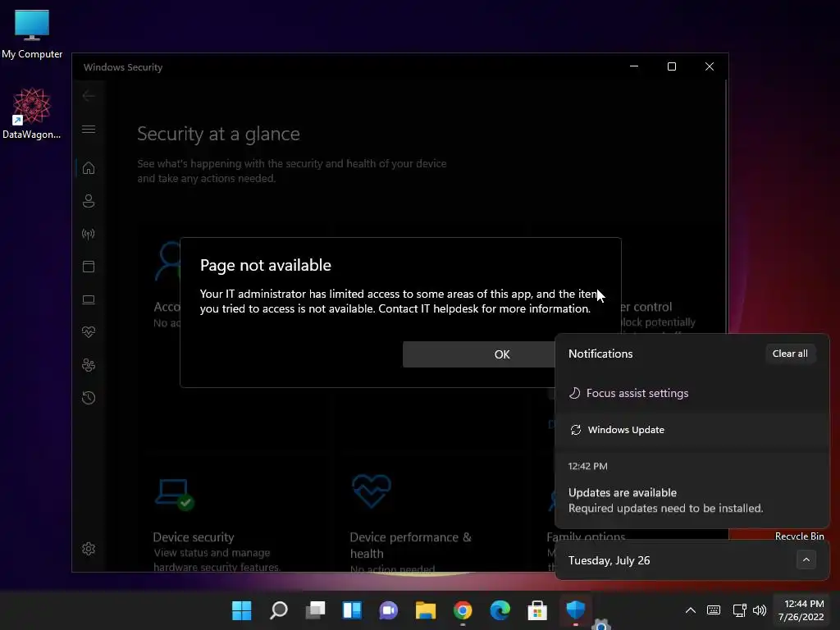This screenshot has width=840, height=630.
Task: Select DataWagon desktop shortcut
Action: tap(32, 113)
